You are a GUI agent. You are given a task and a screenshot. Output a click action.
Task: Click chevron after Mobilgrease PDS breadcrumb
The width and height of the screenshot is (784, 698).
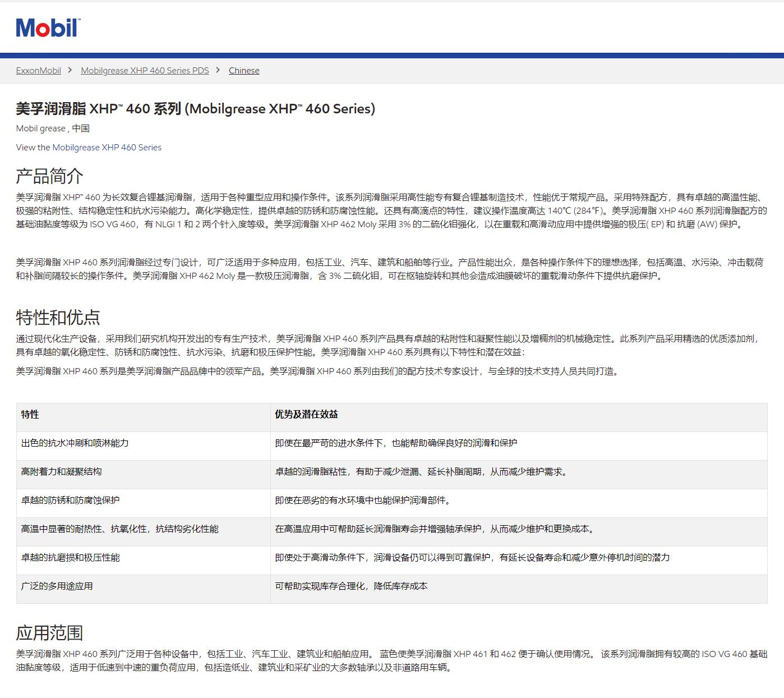pos(218,70)
